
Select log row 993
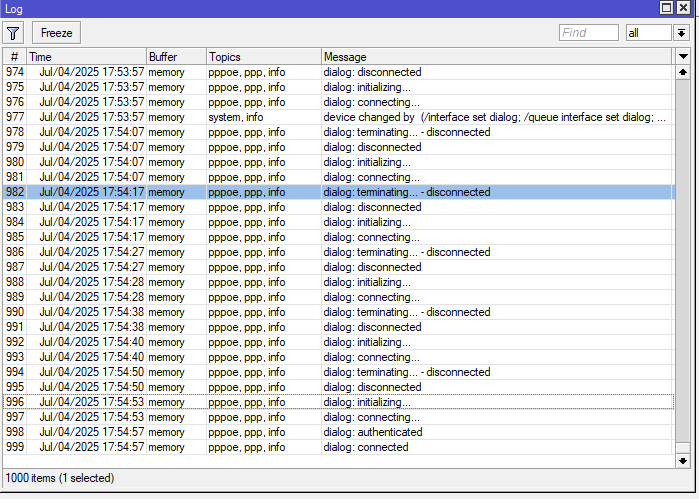[x=338, y=357]
